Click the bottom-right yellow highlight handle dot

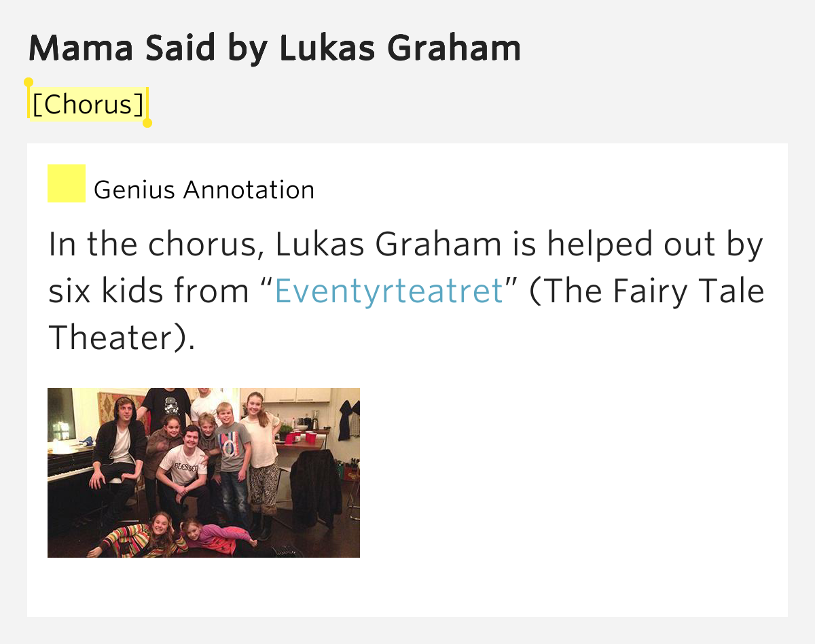tap(147, 123)
